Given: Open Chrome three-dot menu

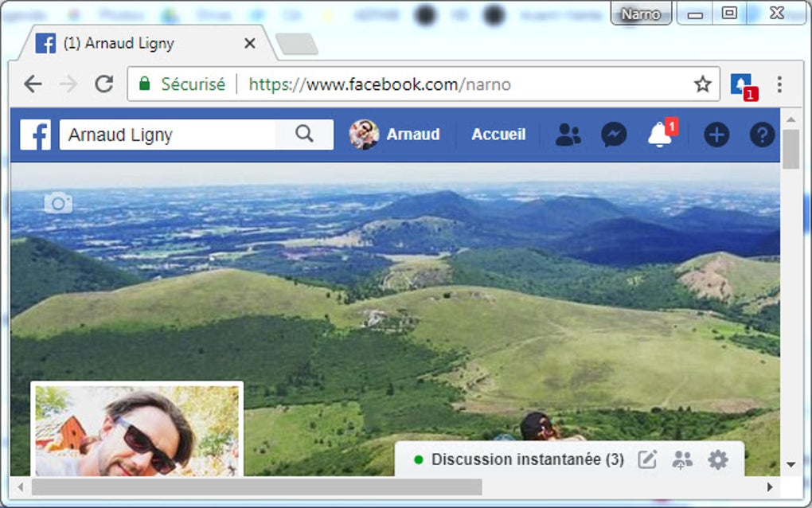Looking at the screenshot, I should click(x=779, y=84).
